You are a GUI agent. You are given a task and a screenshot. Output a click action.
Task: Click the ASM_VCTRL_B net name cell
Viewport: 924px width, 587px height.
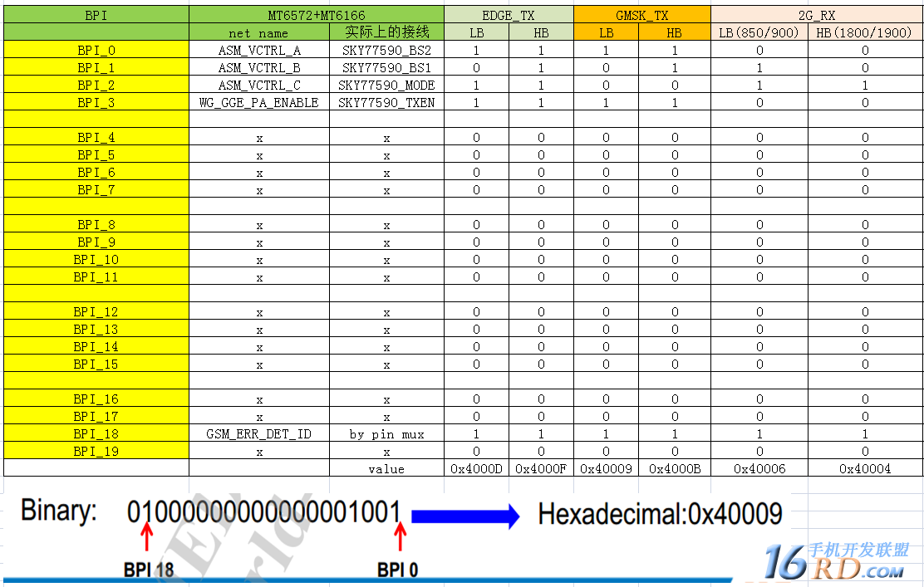pyautogui.click(x=259, y=68)
